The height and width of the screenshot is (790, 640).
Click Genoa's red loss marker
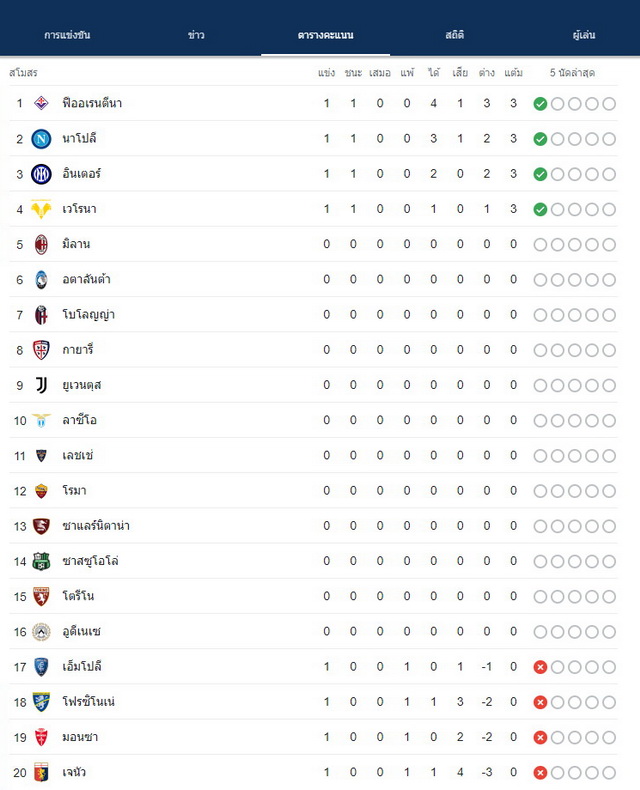pos(540,772)
